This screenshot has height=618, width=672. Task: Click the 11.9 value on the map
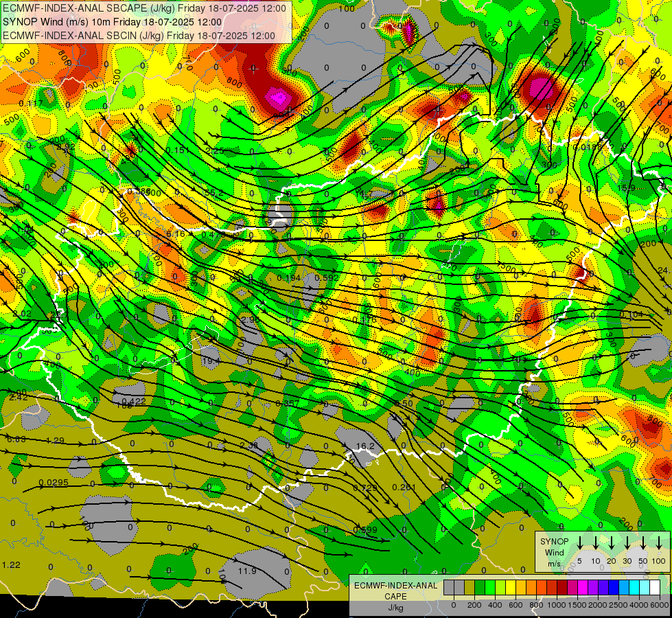click(247, 571)
